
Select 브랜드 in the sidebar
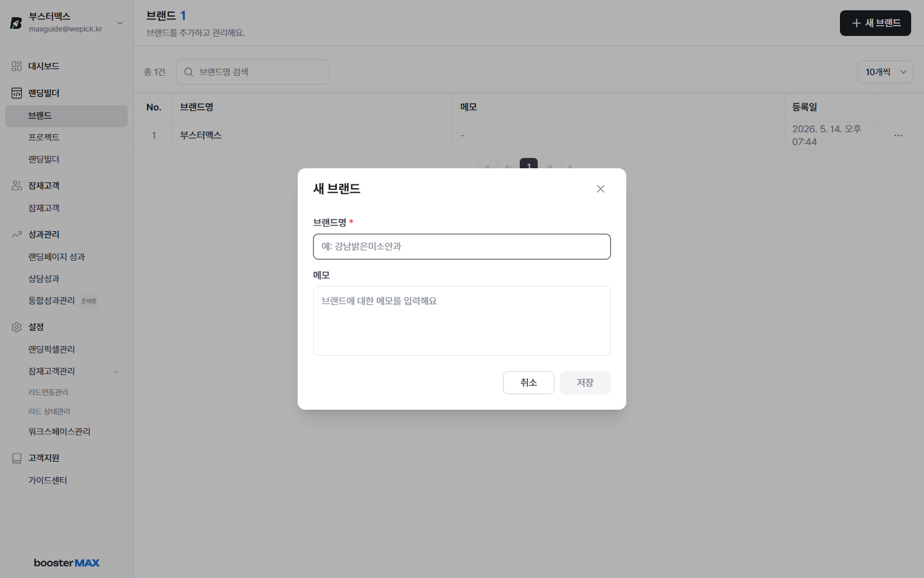point(66,116)
